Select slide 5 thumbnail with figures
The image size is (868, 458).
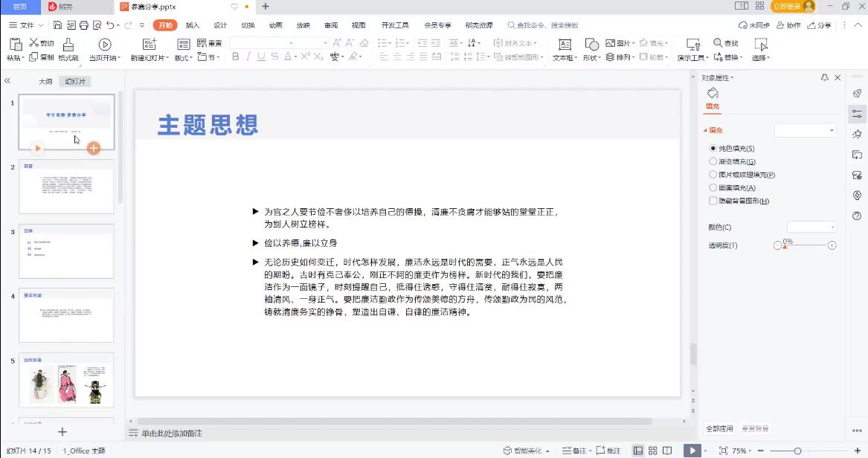tap(66, 380)
